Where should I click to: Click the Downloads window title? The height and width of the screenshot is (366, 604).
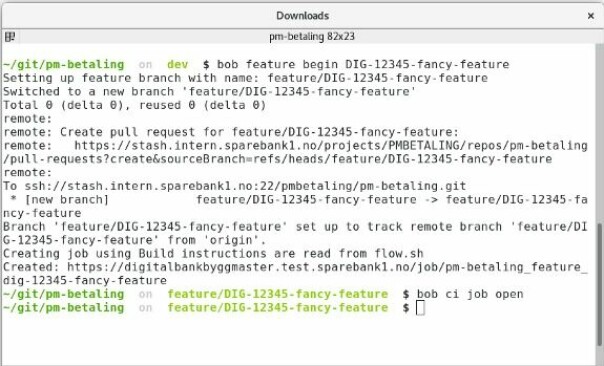(x=302, y=16)
